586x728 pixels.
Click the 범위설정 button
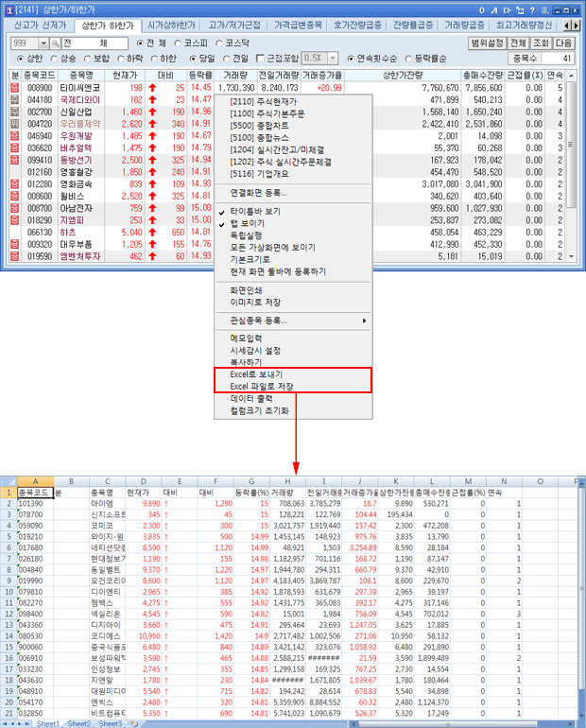click(486, 43)
